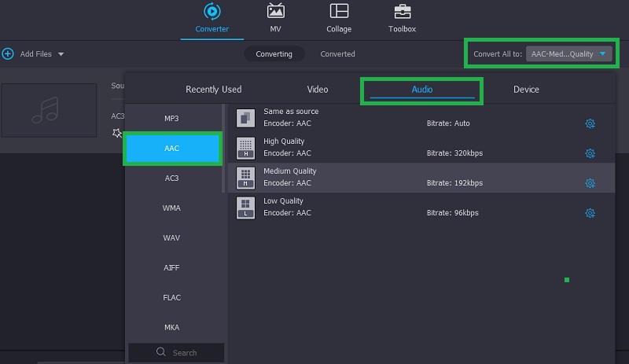
Task: Open the Convert All to format dropdown
Action: (569, 54)
